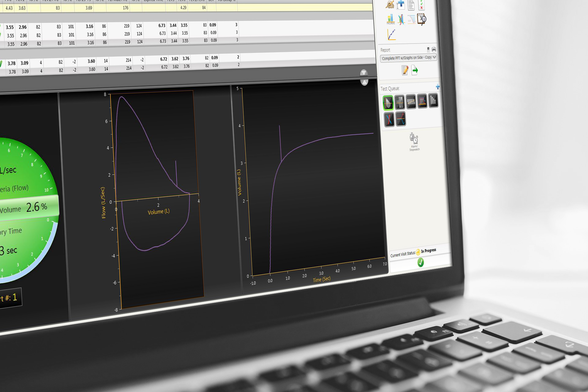
Task: Collapse panel with the down triangle button
Action: coord(364,73)
